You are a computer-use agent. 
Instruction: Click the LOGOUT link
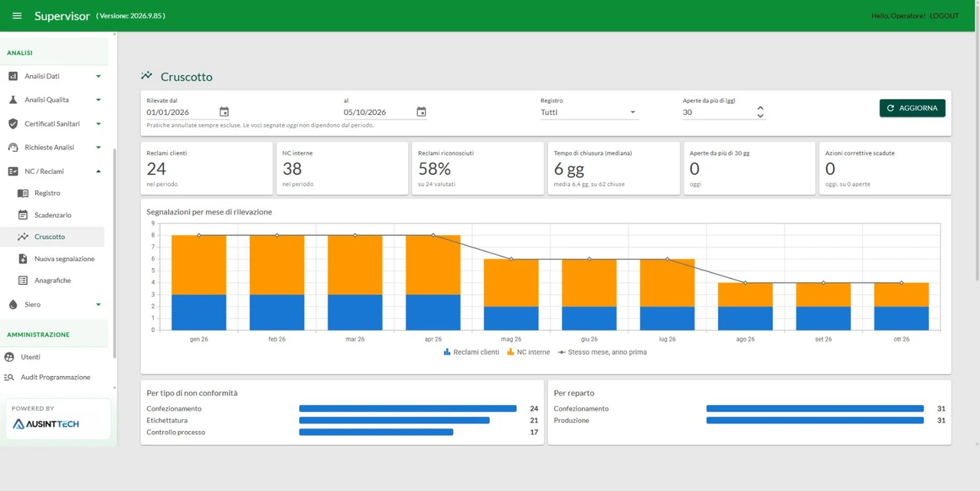(944, 16)
